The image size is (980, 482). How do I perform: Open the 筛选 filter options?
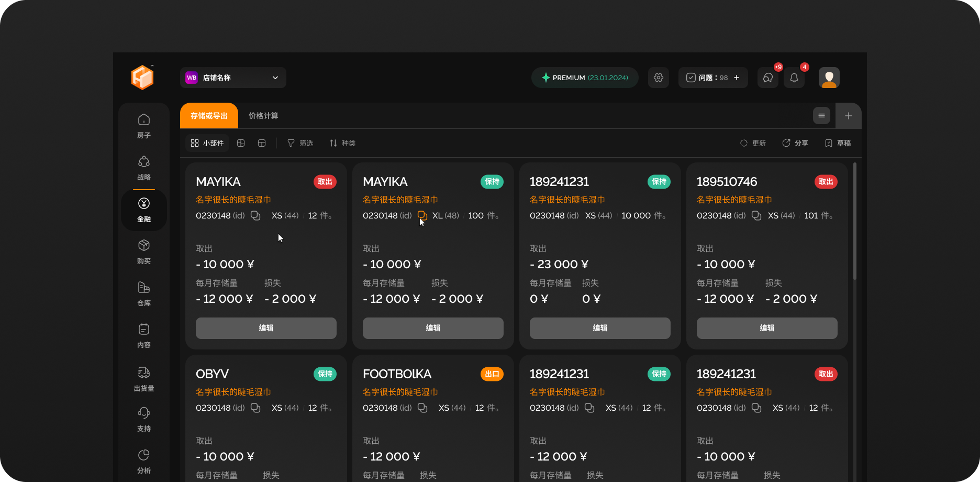tap(300, 143)
